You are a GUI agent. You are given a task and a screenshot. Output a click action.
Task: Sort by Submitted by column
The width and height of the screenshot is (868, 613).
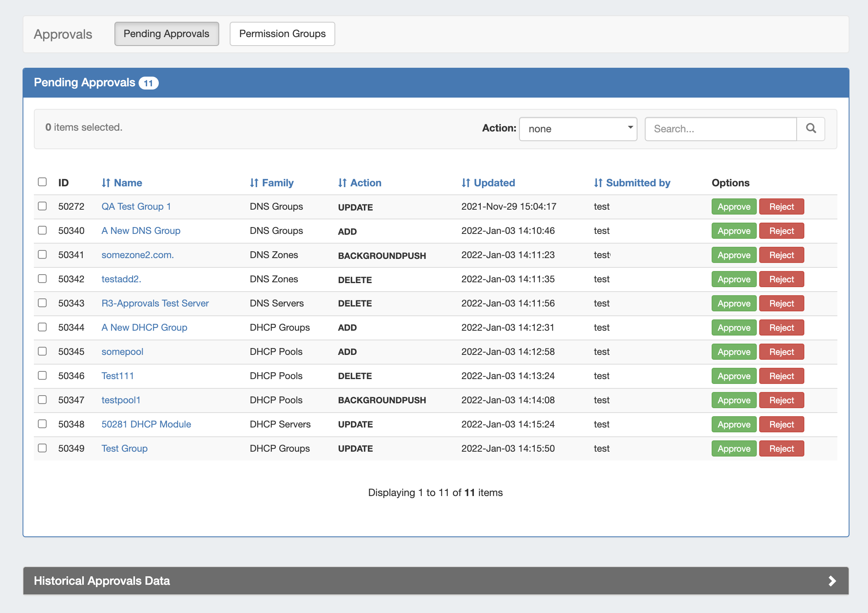click(632, 183)
